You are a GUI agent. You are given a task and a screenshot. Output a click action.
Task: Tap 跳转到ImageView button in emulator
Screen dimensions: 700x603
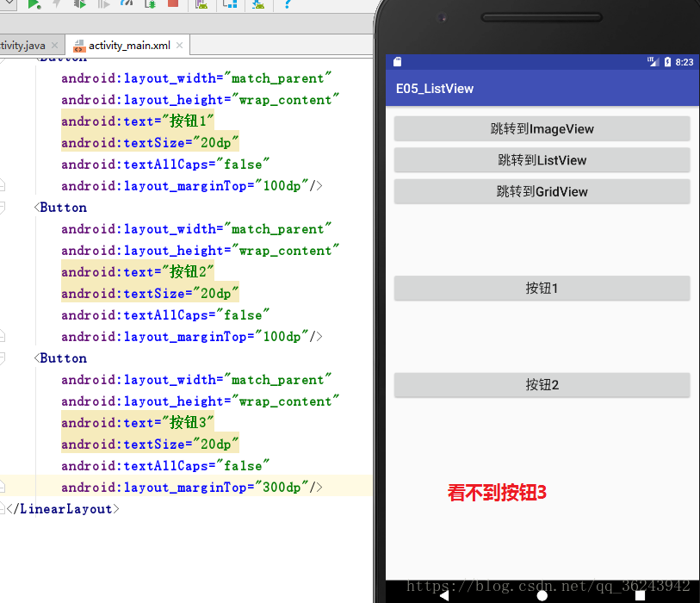[542, 128]
